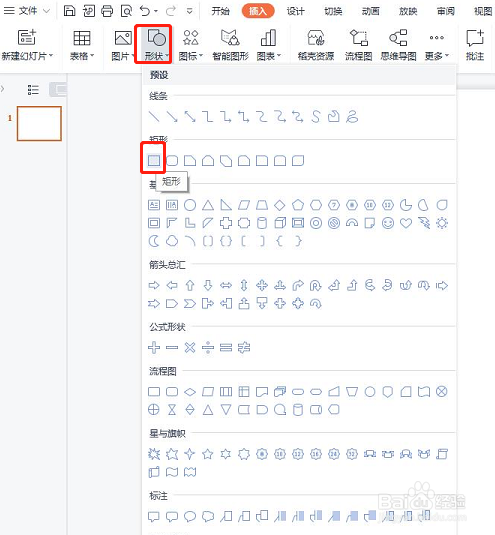The image size is (495, 535).
Task: Expand the quick access toolbar dropdown
Action: [189, 11]
